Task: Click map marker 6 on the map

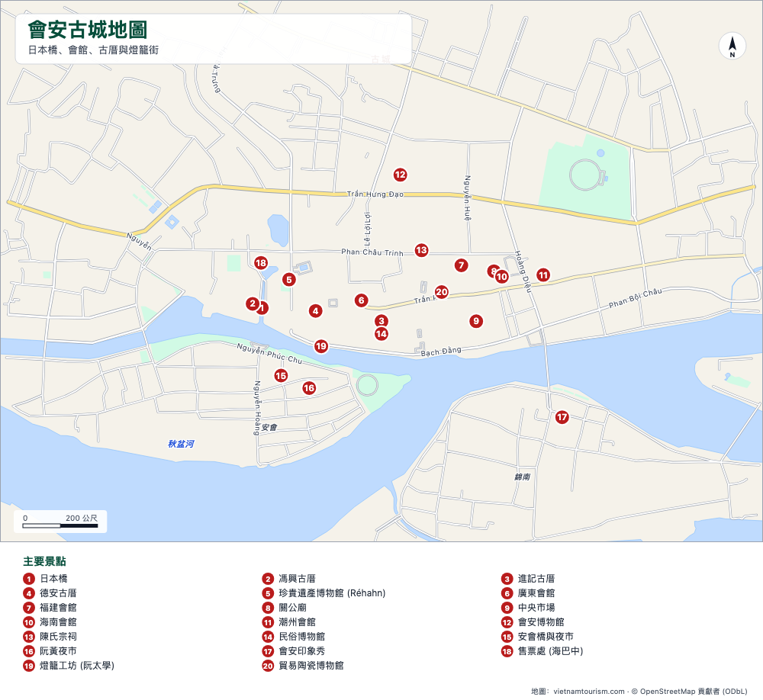Action: coord(361,300)
